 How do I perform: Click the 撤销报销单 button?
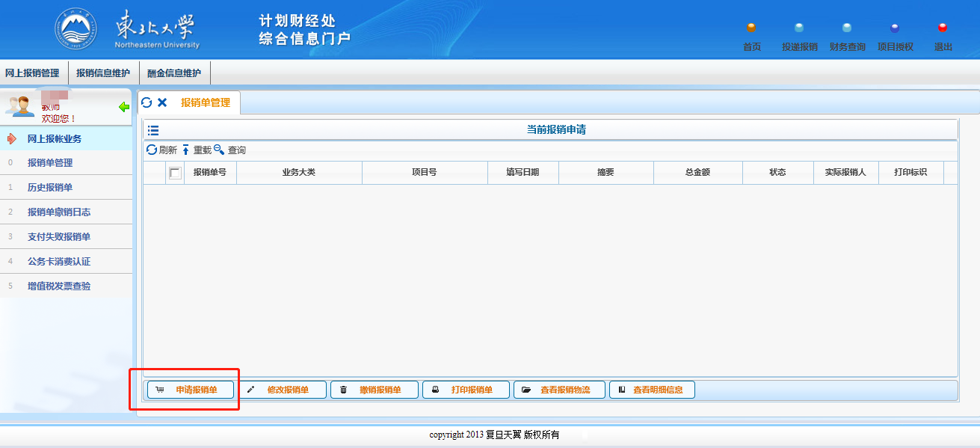pyautogui.click(x=374, y=390)
